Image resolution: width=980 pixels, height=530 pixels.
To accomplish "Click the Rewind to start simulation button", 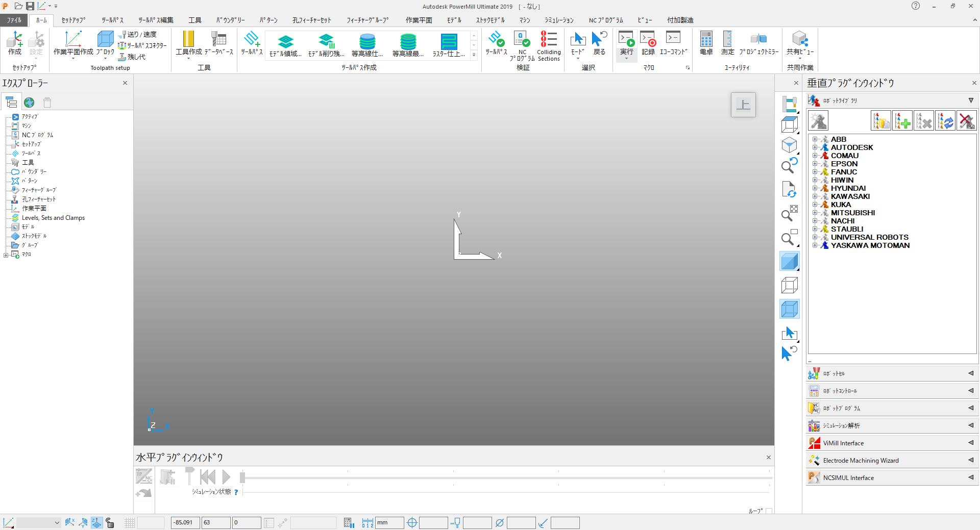I will pyautogui.click(x=207, y=477).
